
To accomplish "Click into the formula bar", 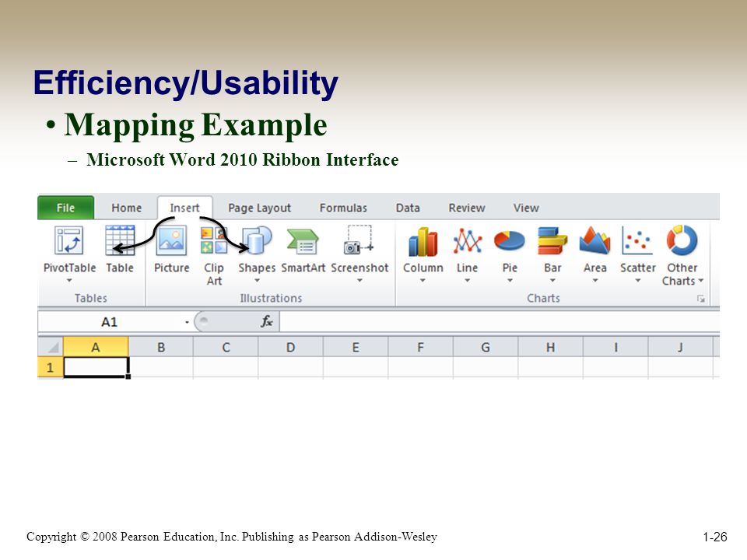I will tap(500, 321).
